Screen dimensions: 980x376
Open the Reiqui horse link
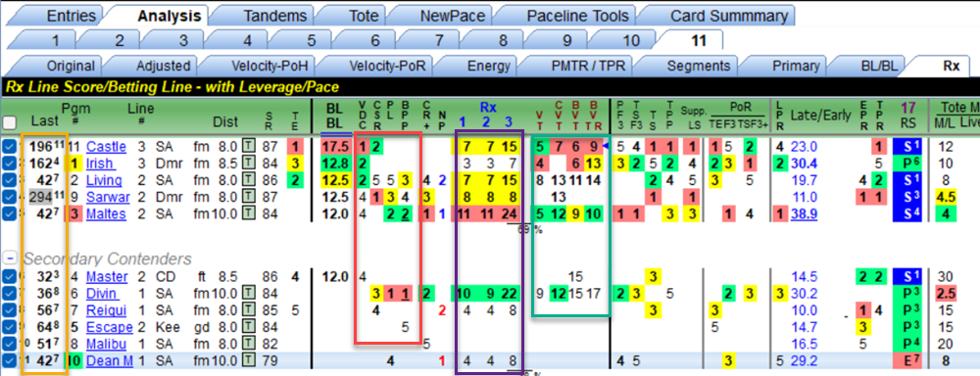(x=105, y=309)
